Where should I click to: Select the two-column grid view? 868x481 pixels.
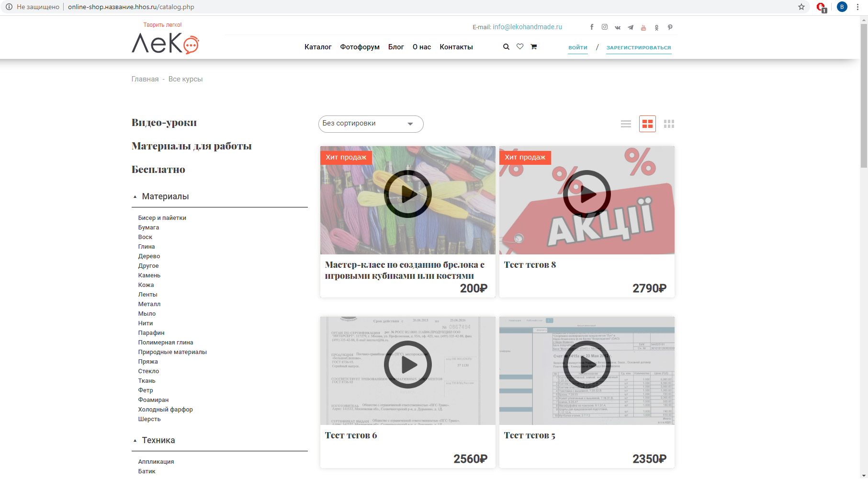pyautogui.click(x=648, y=124)
